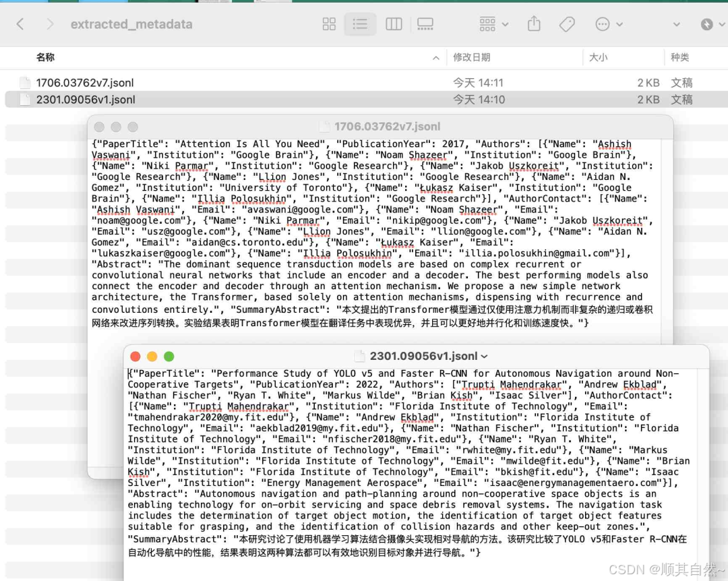Minimize the 2301.09056v1.jsonl window

tap(152, 357)
